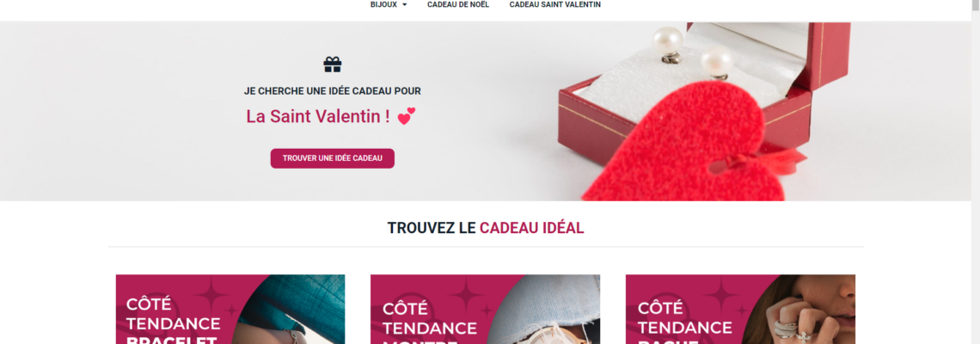Screen dimensions: 980x344
Task: Click the TROUVER UNE IDÉE CADEAU button
Action: (333, 158)
